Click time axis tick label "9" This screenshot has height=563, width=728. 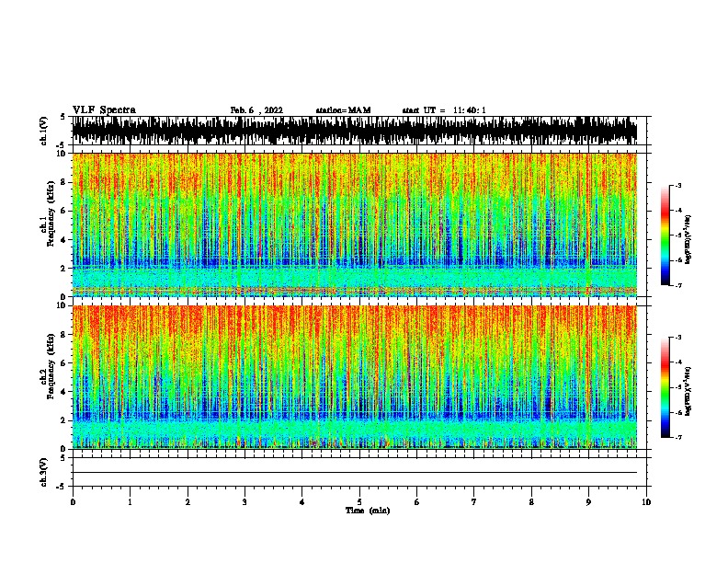point(588,502)
